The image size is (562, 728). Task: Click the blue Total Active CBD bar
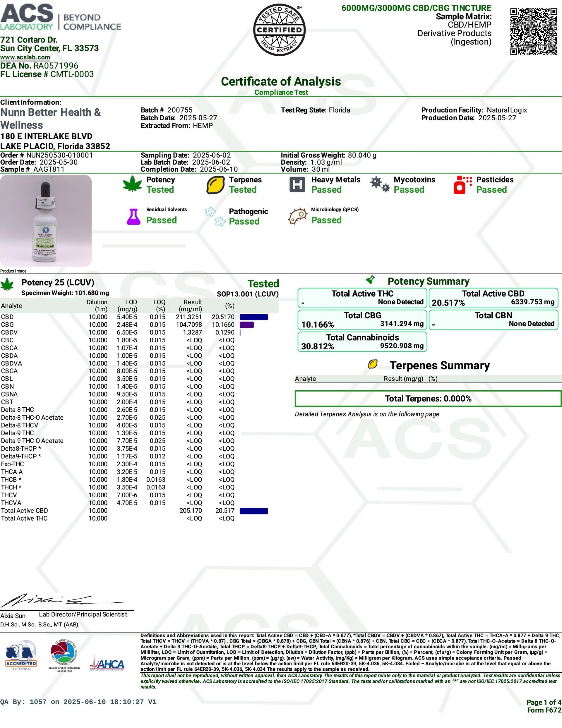point(253,511)
